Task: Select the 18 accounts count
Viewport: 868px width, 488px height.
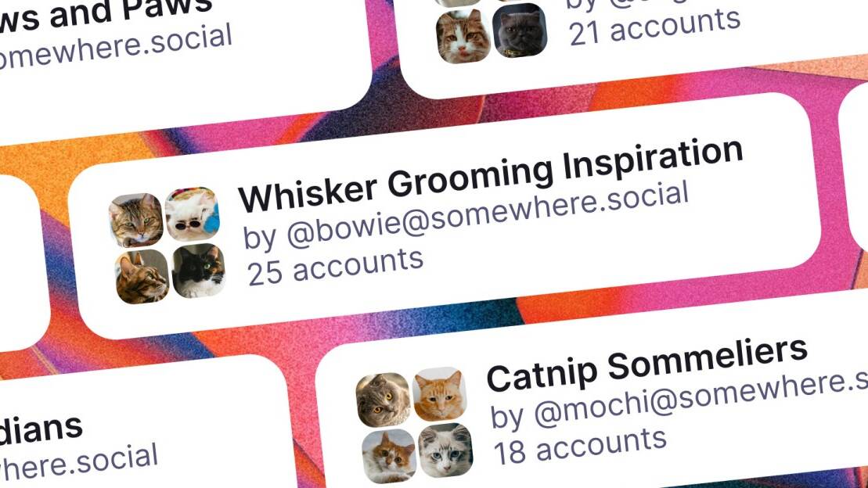Action: coord(580,446)
